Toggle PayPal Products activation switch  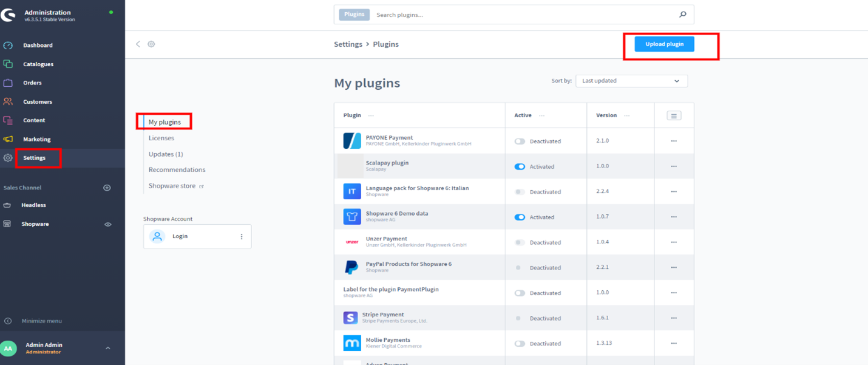tap(518, 268)
